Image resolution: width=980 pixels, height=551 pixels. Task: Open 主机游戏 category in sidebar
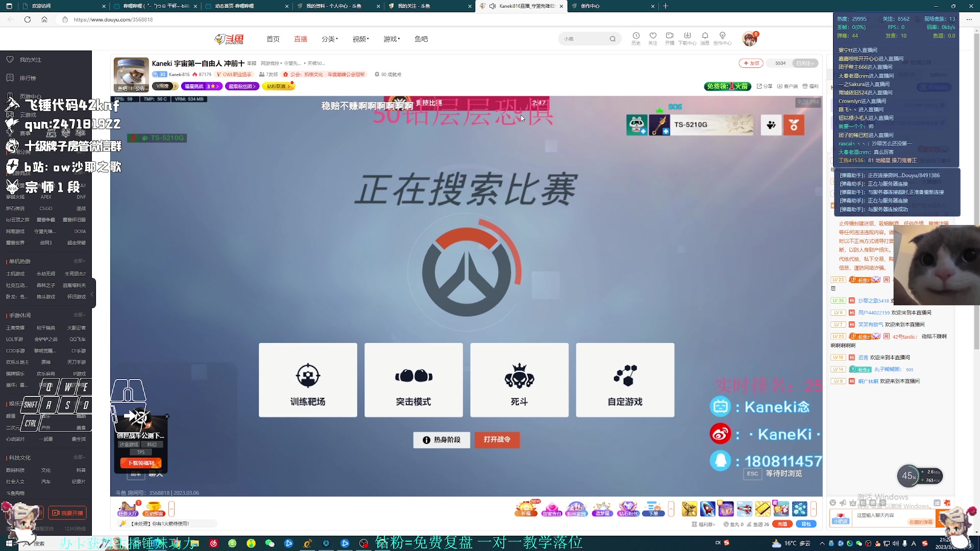[15, 274]
